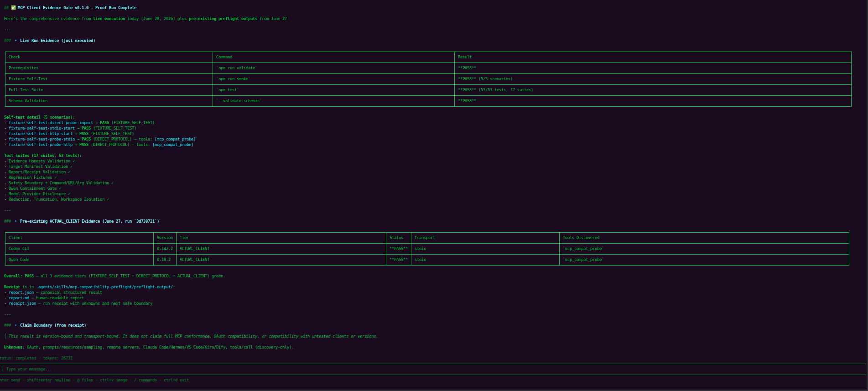Click the 'tokens: 26731' counter
This screenshot has width=868, height=391.
tap(57, 358)
